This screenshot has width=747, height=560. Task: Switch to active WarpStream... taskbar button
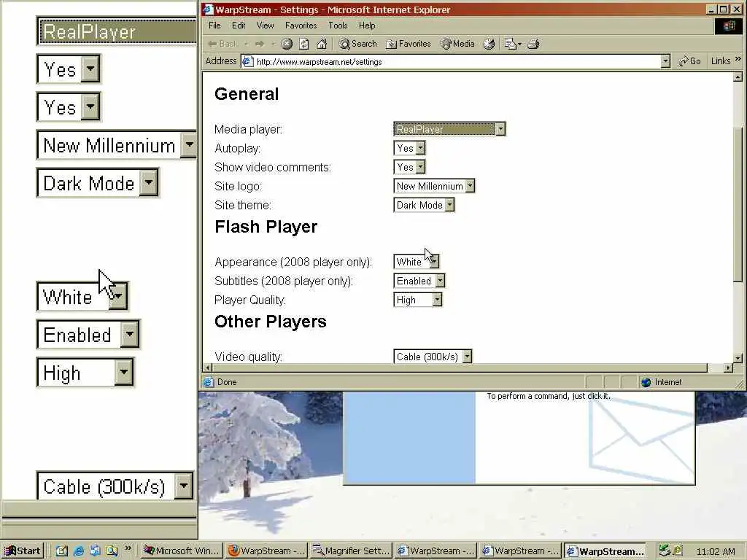point(605,551)
